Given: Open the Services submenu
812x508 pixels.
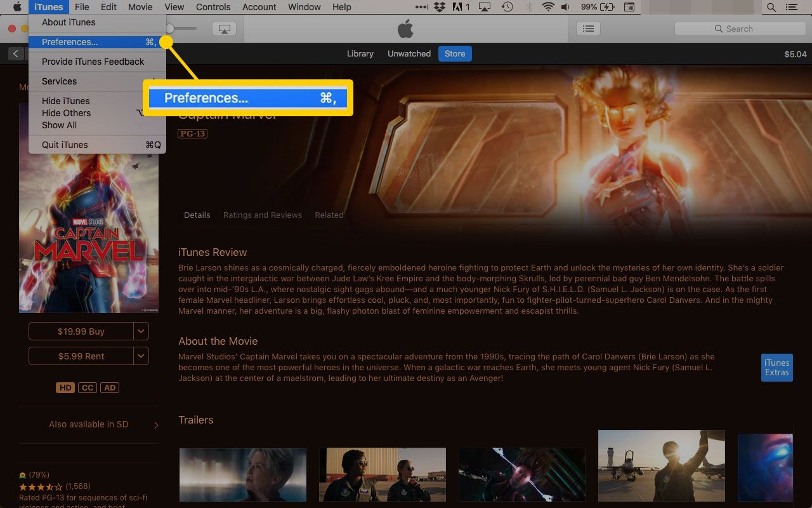Looking at the screenshot, I should [97, 81].
